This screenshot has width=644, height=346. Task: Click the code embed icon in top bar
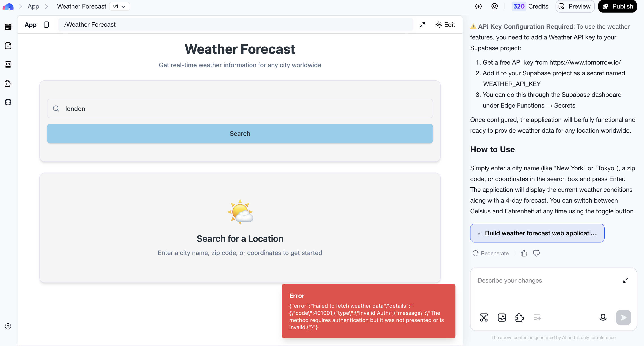click(478, 6)
